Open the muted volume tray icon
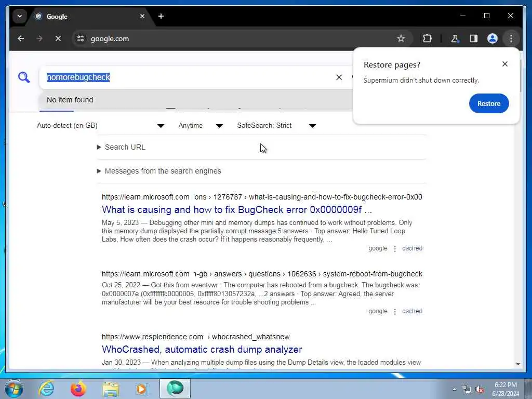 [480, 390]
